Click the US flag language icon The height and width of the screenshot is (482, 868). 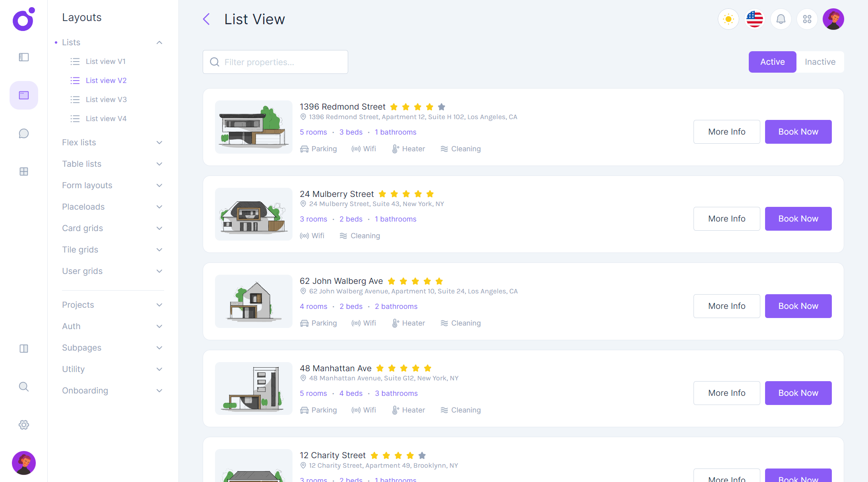[x=754, y=19]
